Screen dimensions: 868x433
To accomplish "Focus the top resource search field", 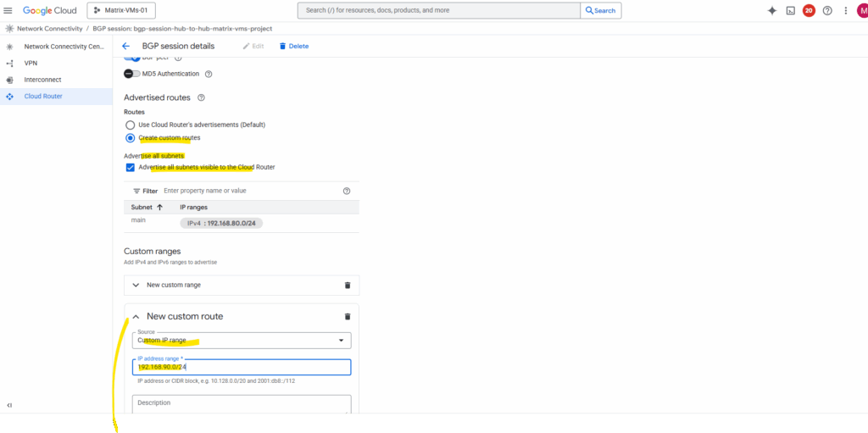I will coord(439,10).
